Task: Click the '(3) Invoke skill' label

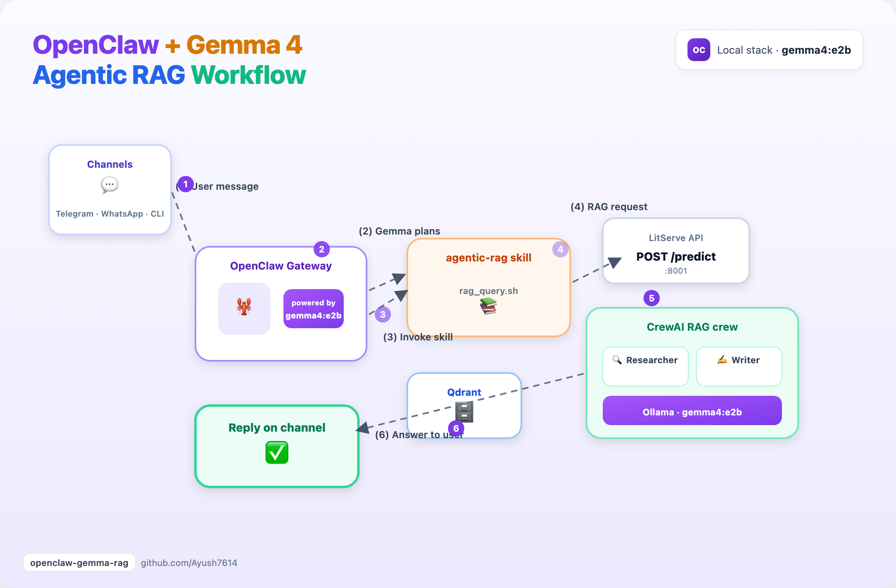Action: (x=418, y=337)
